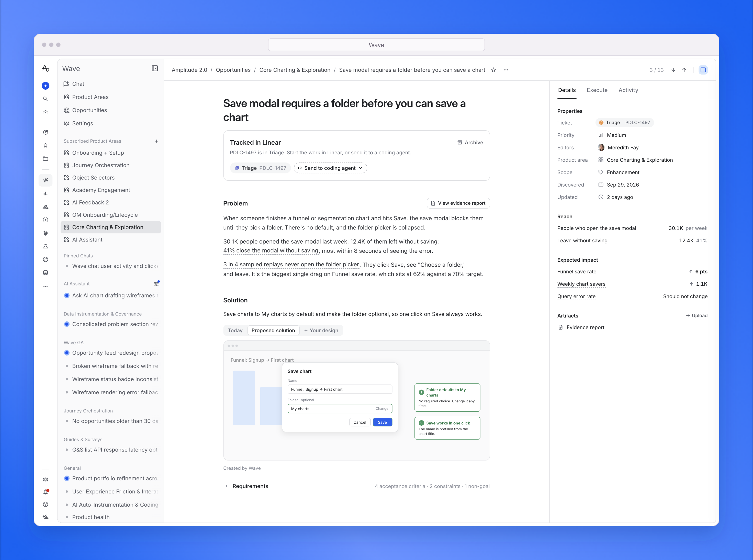Screen dimensions: 753x560
Task: Select Object Selectors product area
Action: click(x=111, y=178)
